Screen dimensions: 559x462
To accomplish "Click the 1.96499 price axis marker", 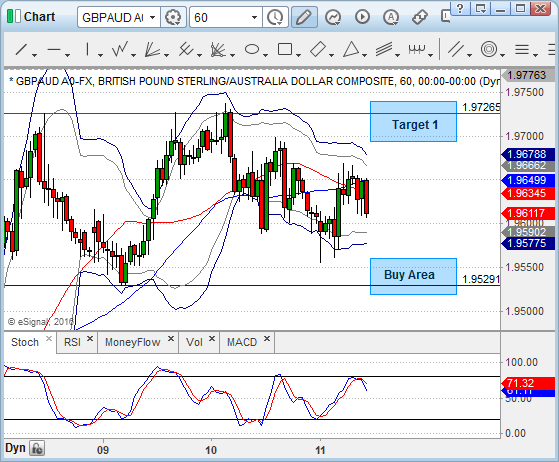I will [528, 180].
